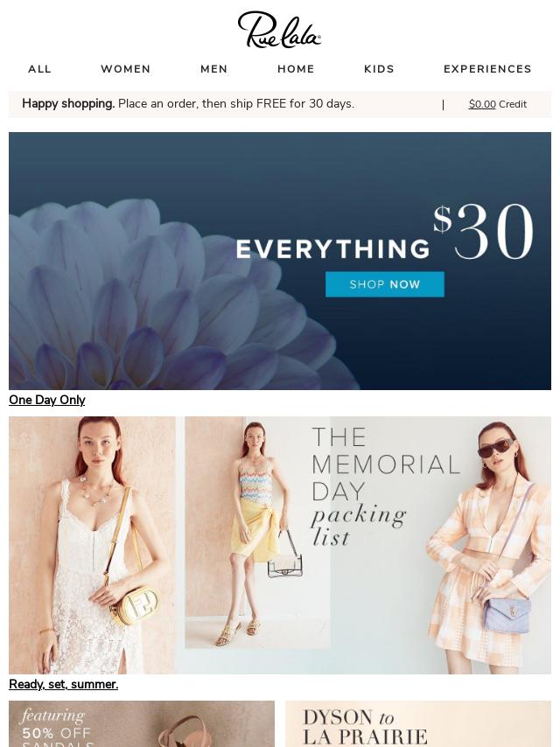Screen dimensions: 560x747
Task: Select the HOME category
Action: pos(296,69)
